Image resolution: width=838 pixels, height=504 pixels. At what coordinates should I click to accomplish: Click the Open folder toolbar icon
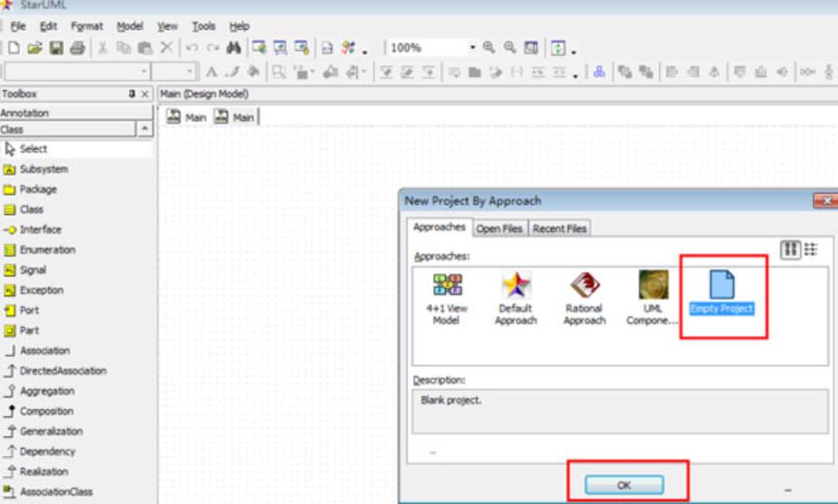pos(34,48)
